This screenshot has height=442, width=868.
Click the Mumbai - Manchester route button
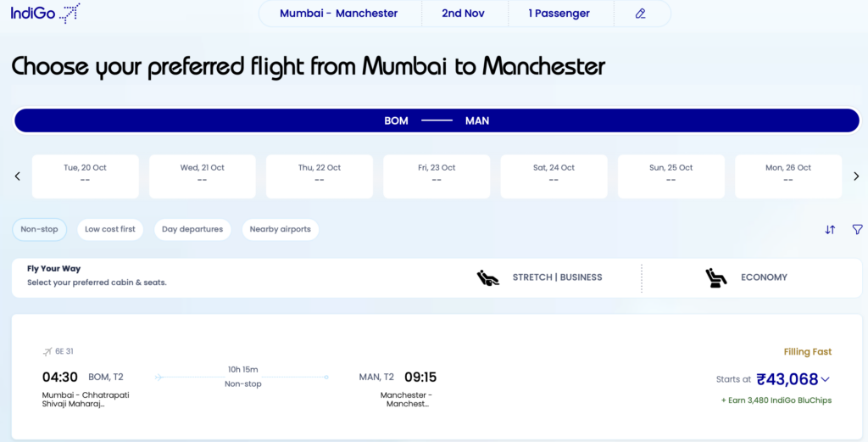[338, 14]
